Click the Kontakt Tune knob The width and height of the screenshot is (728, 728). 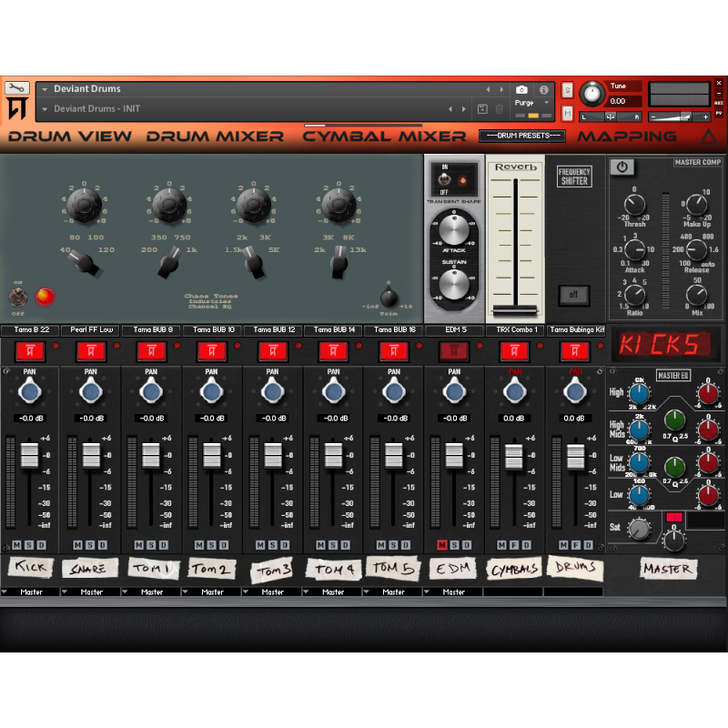591,94
